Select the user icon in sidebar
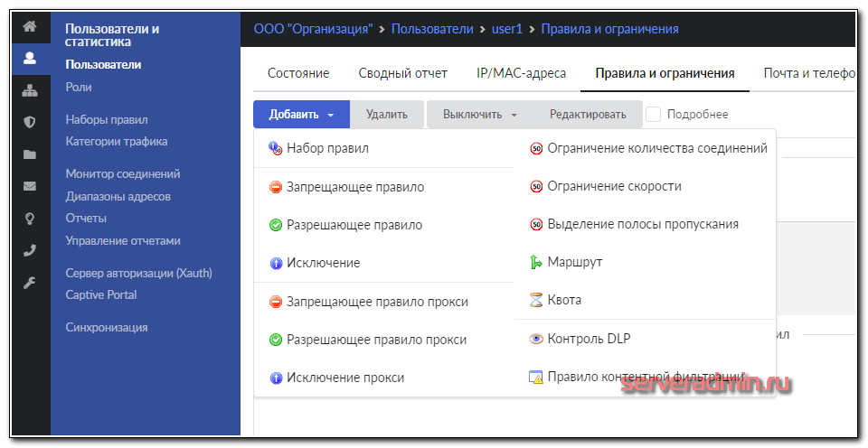 (x=30, y=58)
